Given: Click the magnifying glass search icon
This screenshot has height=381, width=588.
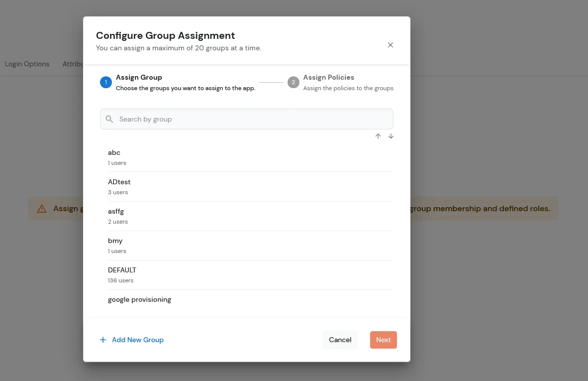Looking at the screenshot, I should point(109,119).
